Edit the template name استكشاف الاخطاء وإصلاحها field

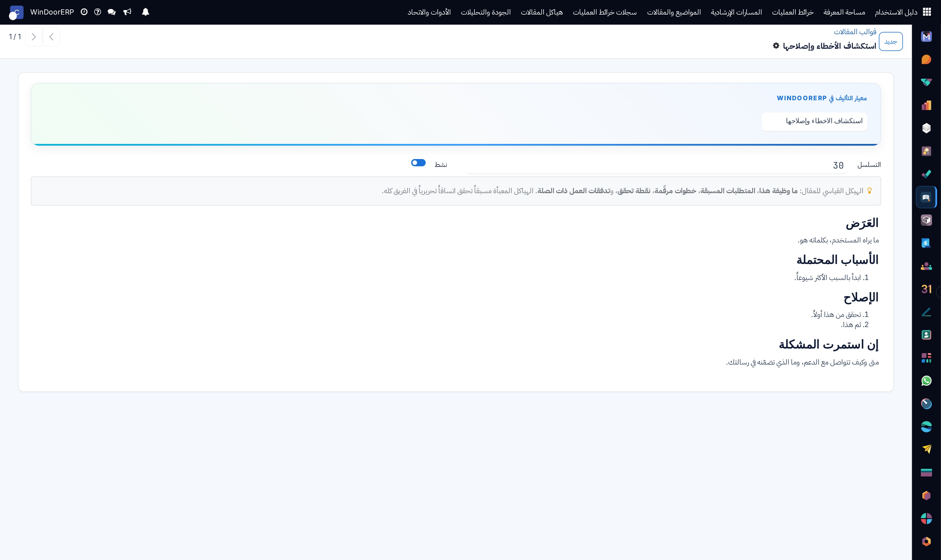click(814, 121)
